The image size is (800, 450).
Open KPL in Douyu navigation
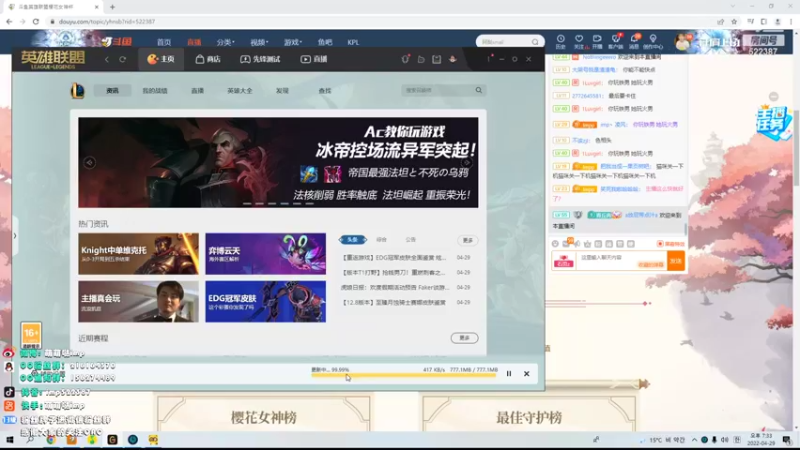[x=353, y=42]
